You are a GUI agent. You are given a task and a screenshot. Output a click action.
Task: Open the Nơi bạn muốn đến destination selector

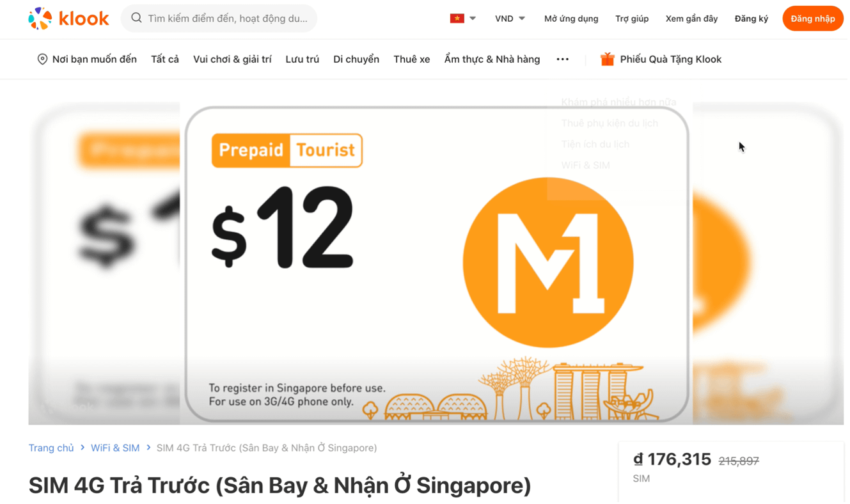pyautogui.click(x=87, y=59)
